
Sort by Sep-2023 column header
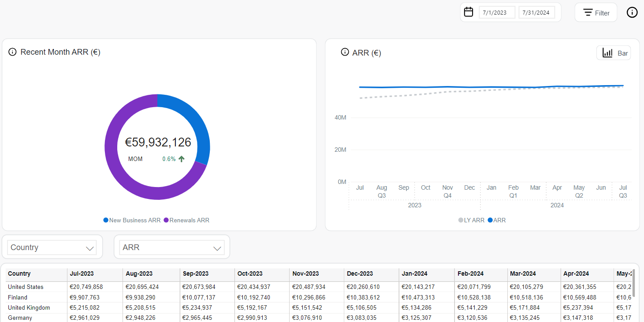pos(207,273)
